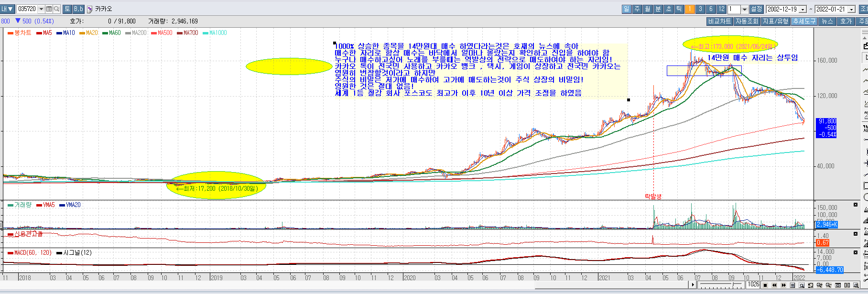Select tick (틱) chart period

point(679,9)
